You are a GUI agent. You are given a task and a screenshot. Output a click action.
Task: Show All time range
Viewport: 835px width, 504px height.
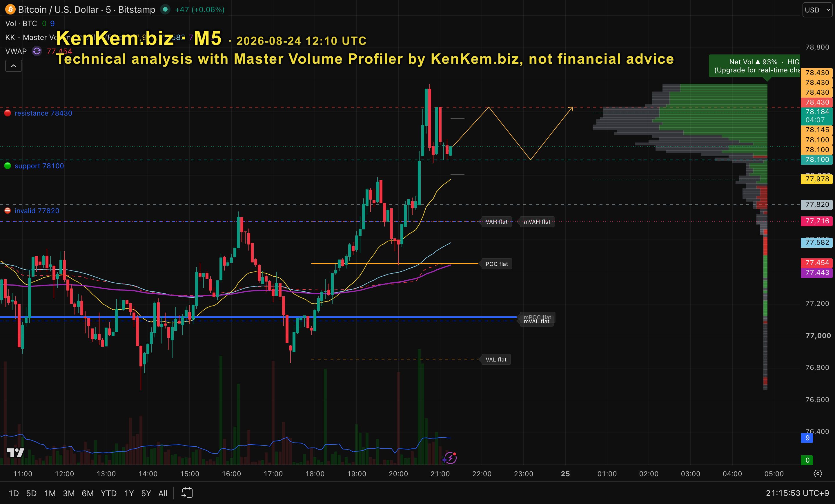coord(163,493)
